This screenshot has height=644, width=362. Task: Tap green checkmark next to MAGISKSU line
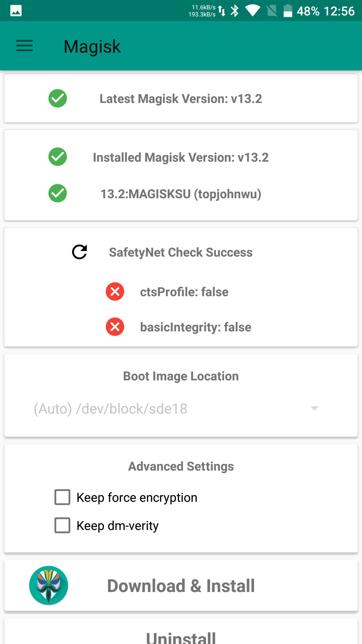pyautogui.click(x=58, y=193)
